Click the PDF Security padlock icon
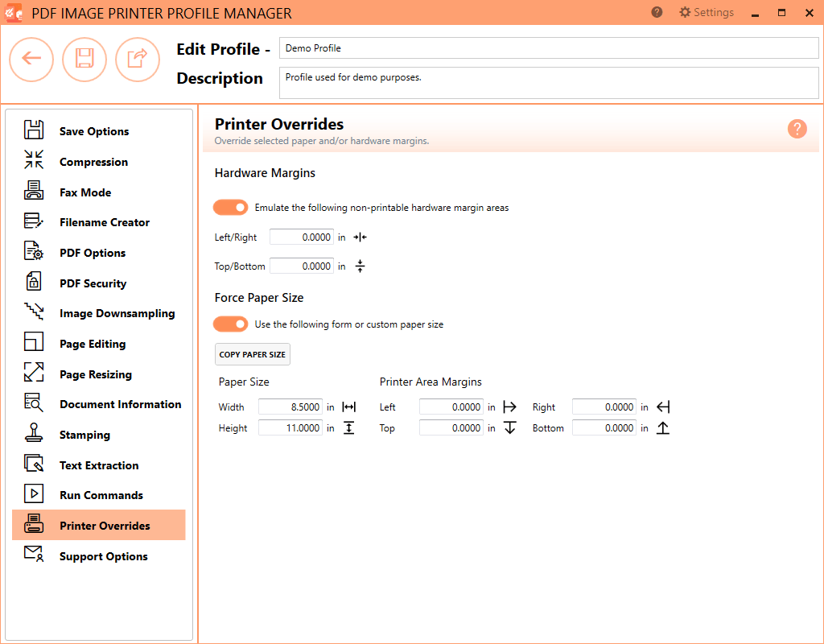This screenshot has width=824, height=644. click(33, 283)
